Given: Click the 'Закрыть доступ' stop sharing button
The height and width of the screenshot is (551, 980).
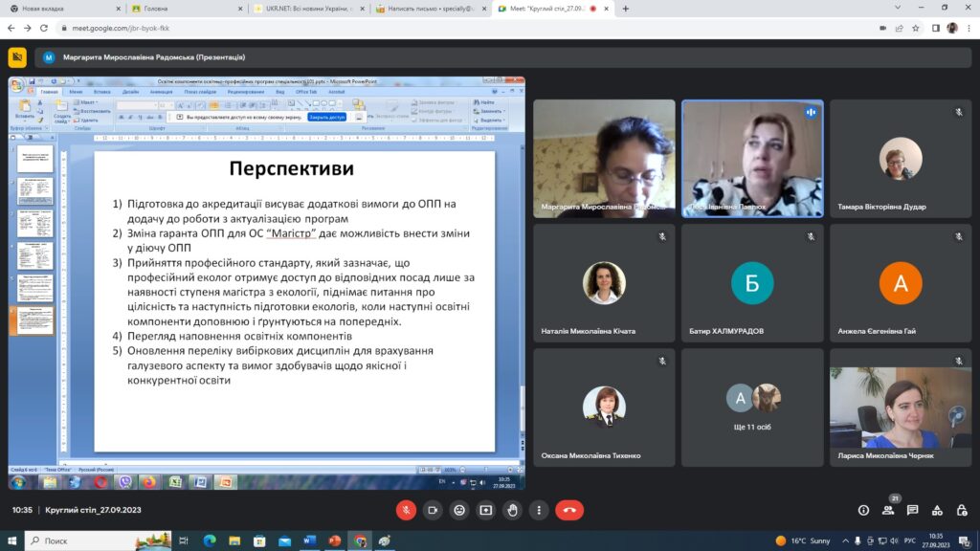Looking at the screenshot, I should click(326, 117).
